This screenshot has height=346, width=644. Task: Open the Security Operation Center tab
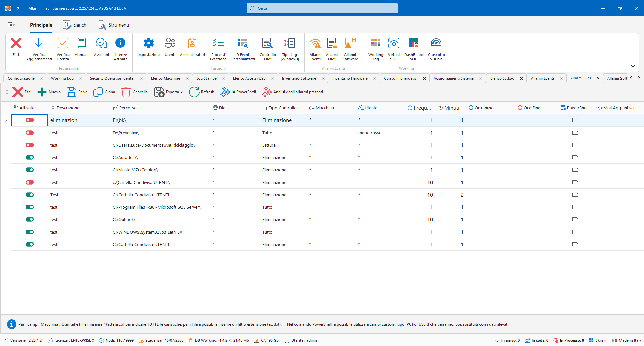(x=112, y=78)
